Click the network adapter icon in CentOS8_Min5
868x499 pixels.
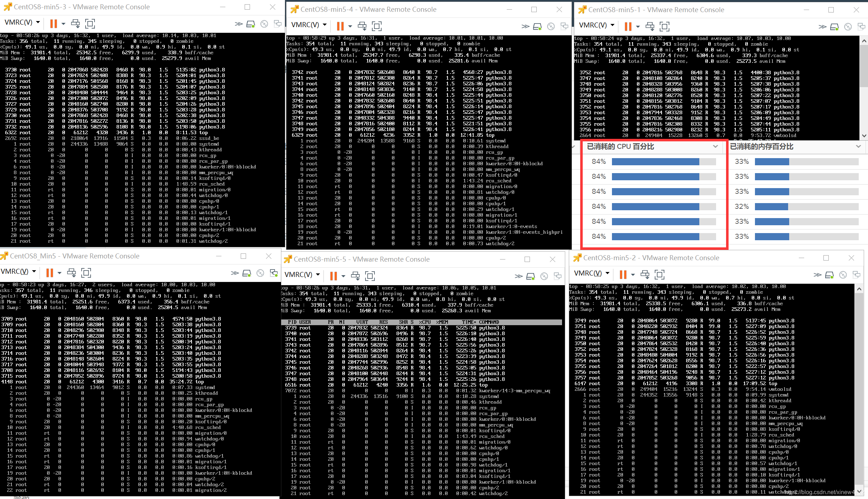pos(274,273)
